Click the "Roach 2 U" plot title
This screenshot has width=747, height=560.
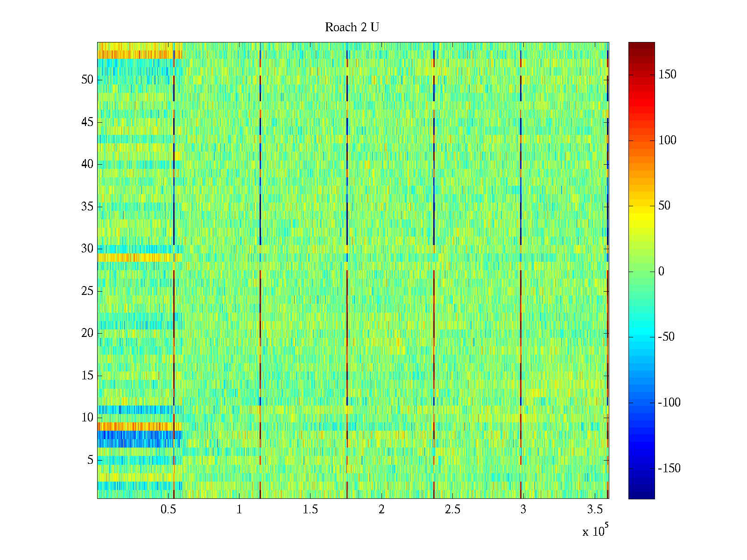click(x=352, y=28)
